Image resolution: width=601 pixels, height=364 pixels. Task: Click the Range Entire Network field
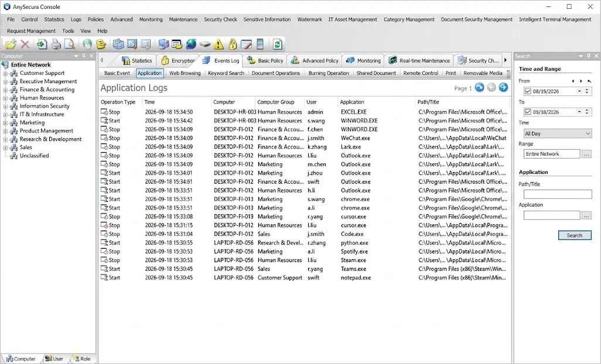tap(552, 154)
